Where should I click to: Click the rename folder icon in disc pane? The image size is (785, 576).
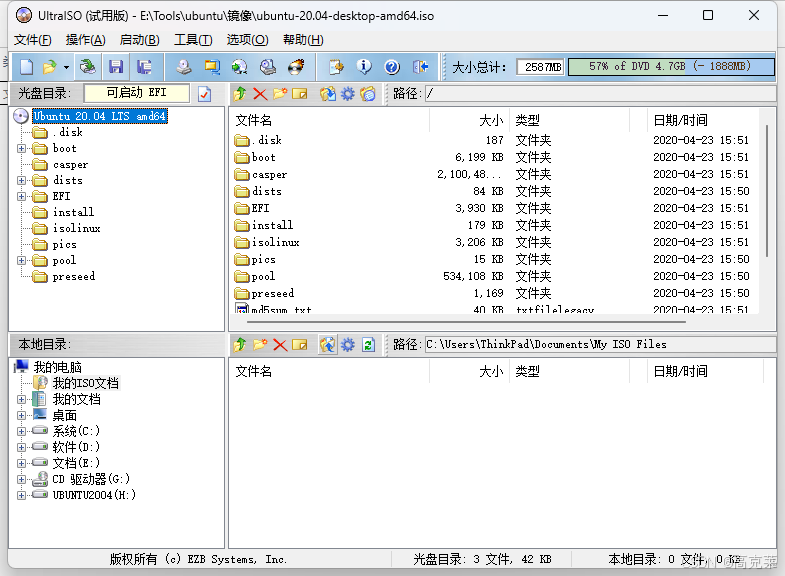tap(299, 94)
